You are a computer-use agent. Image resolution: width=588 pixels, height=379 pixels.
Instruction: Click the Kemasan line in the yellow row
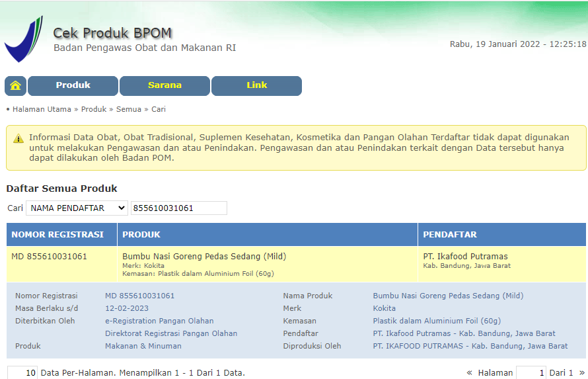click(198, 274)
